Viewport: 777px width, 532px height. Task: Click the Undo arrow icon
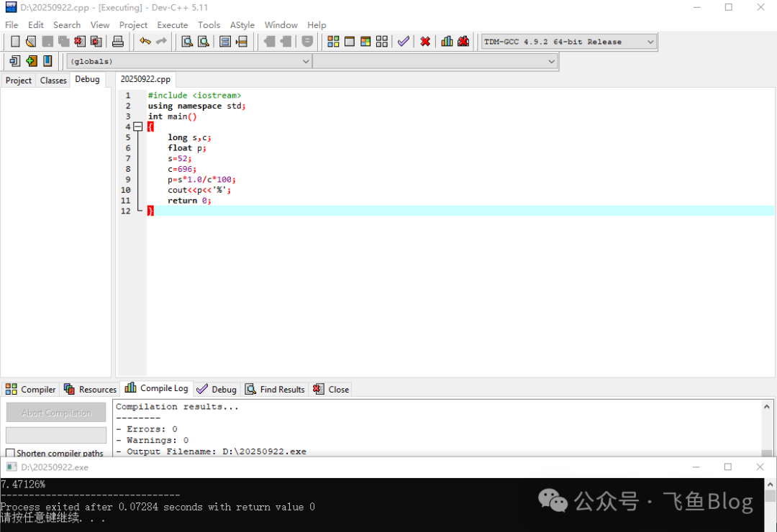pyautogui.click(x=145, y=42)
